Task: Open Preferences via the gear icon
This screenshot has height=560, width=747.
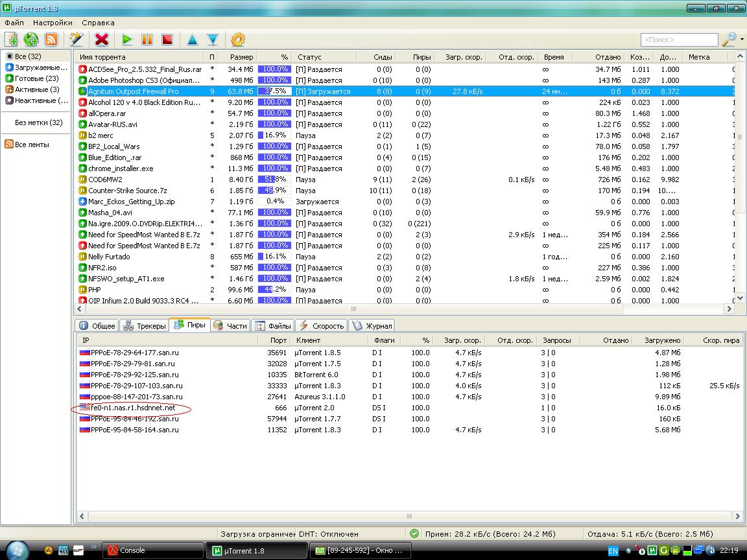Action: 238,40
